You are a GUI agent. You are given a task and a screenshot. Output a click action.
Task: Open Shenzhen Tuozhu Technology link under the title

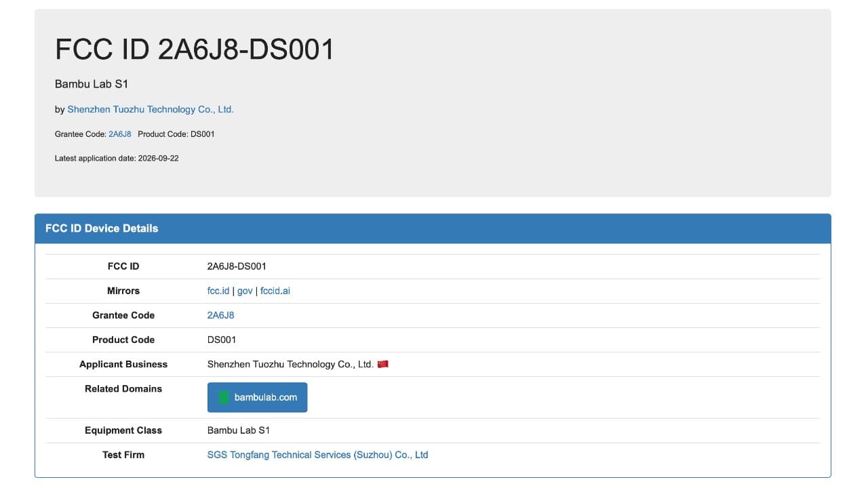pyautogui.click(x=151, y=109)
